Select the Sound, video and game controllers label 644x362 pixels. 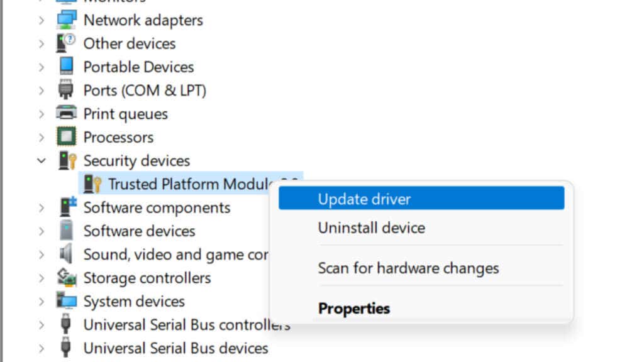pos(176,255)
